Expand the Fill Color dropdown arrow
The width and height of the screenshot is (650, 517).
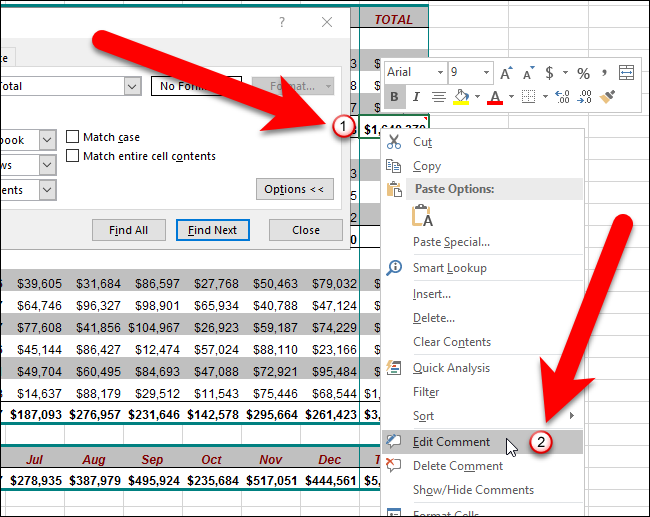(x=478, y=97)
